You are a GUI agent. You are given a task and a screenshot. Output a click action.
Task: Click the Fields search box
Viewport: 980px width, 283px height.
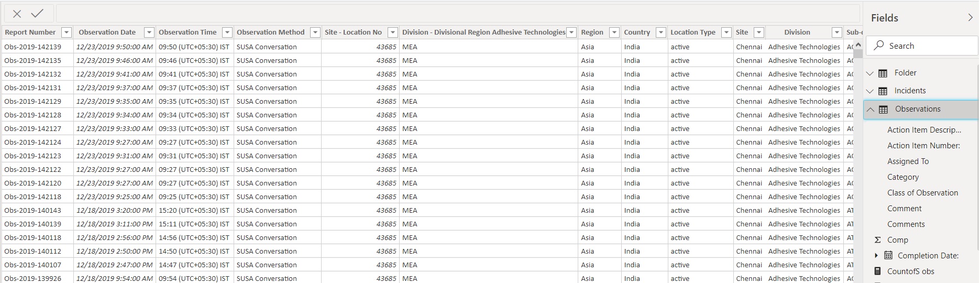(922, 46)
